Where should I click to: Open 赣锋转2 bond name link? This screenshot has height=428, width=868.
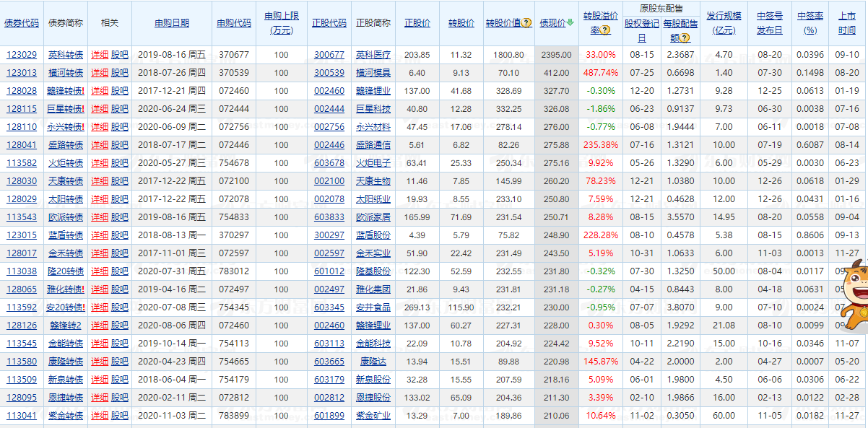66,326
